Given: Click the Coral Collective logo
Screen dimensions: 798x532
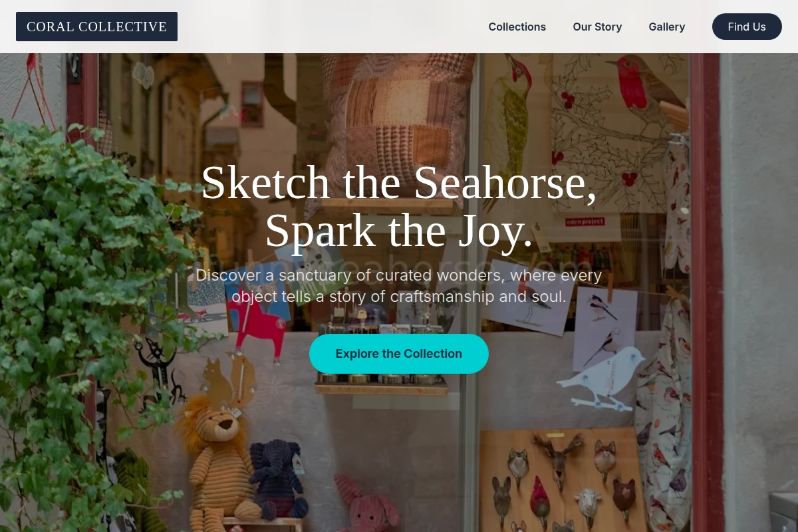Looking at the screenshot, I should tap(96, 27).
